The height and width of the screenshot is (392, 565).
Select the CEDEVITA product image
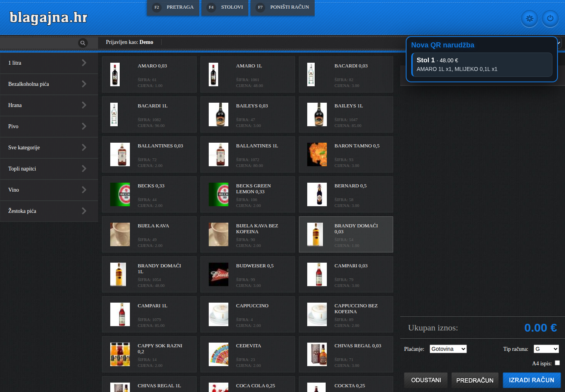coord(219,354)
